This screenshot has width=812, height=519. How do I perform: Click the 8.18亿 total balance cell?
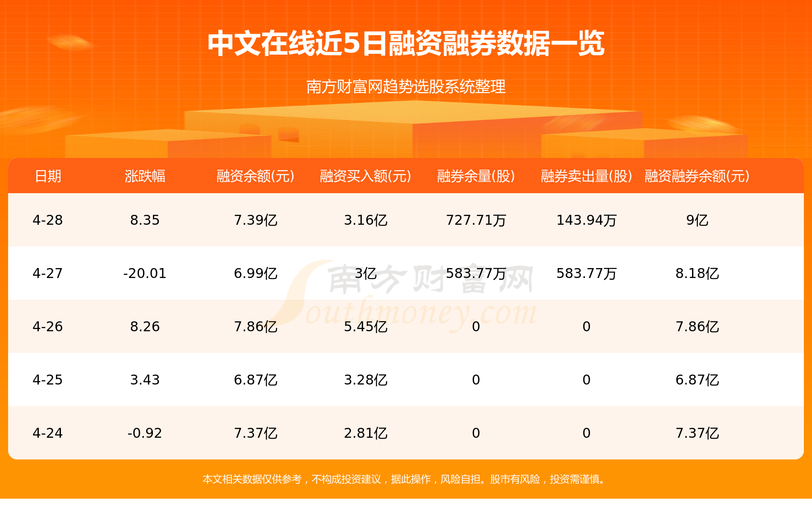click(x=697, y=273)
